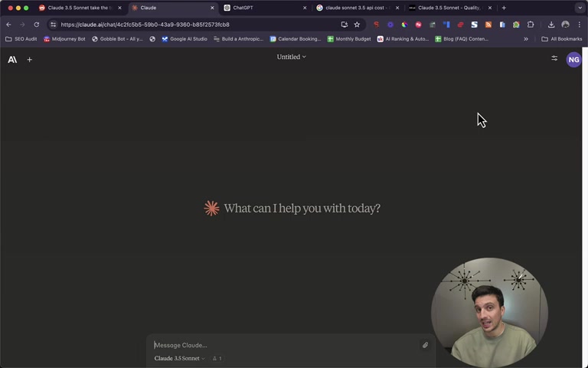Click the Message Claude input field
Viewport: 588px width, 368px height.
click(285, 345)
